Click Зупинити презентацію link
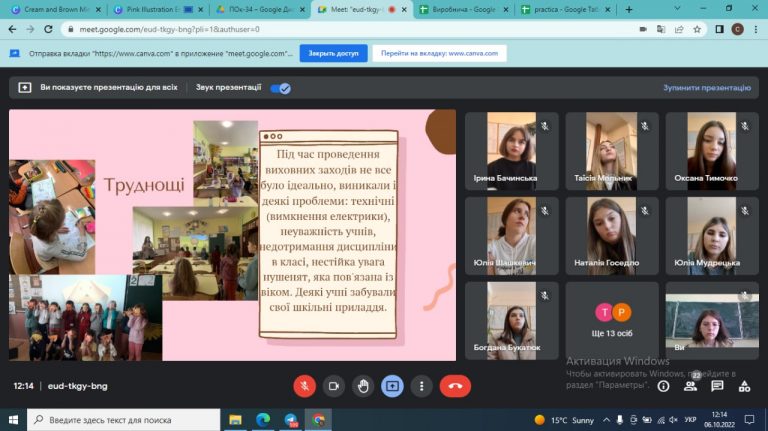This screenshot has width=768, height=431. click(x=707, y=88)
